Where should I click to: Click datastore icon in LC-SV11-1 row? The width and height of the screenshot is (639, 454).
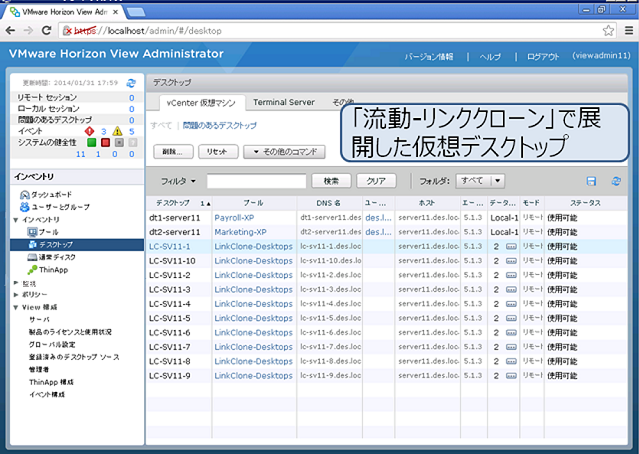(511, 247)
